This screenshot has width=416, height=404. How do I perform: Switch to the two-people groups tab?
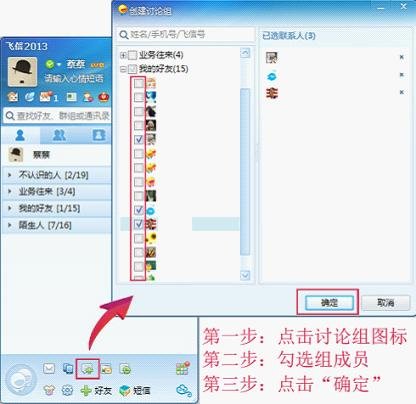[x=59, y=135]
